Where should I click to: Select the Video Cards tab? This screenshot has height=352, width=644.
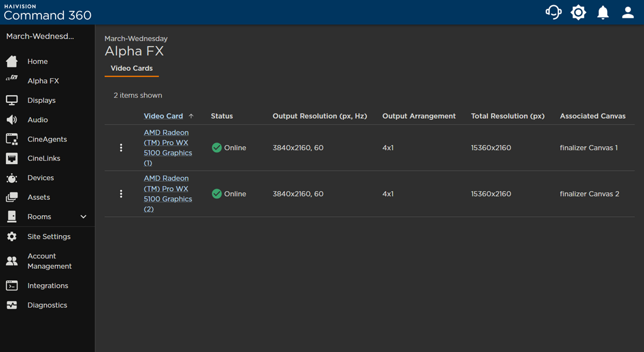pos(131,68)
